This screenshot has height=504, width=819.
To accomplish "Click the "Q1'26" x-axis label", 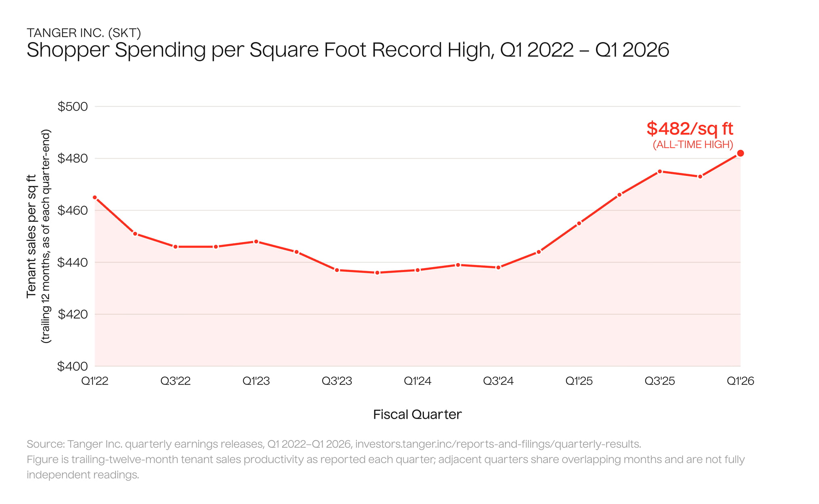I will coord(741,381).
